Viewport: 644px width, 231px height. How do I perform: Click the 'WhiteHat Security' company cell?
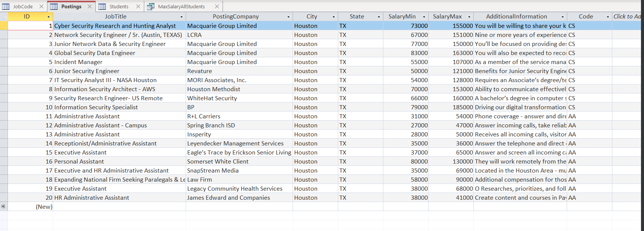[x=239, y=98]
